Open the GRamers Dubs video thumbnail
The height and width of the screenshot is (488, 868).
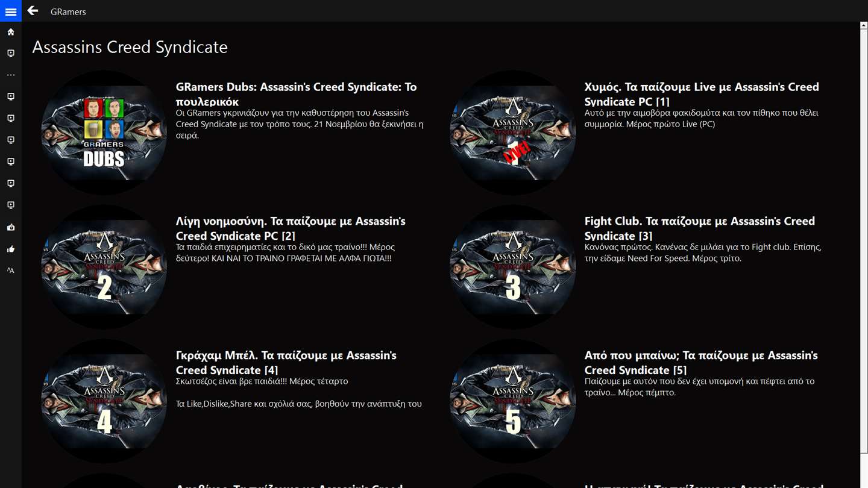coord(104,133)
